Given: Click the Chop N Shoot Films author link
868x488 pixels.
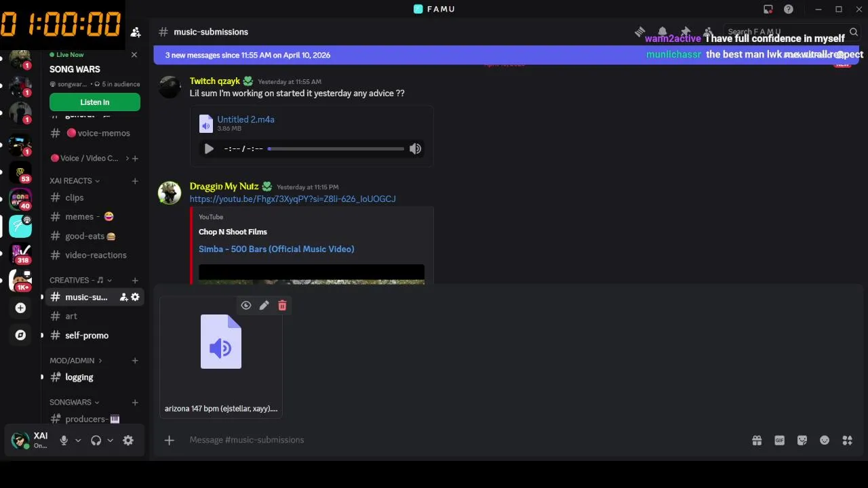Looking at the screenshot, I should tap(233, 232).
